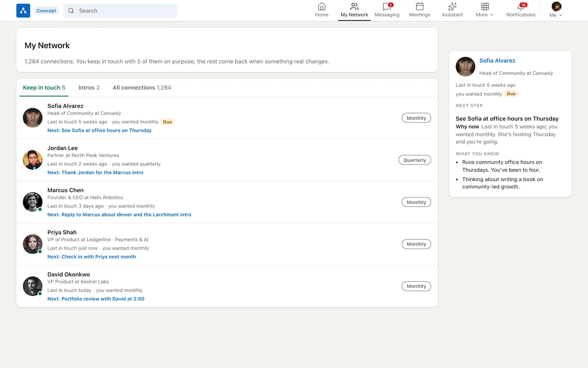Click Sofia's avatar in the side panel
This screenshot has height=368, width=588.
(465, 67)
